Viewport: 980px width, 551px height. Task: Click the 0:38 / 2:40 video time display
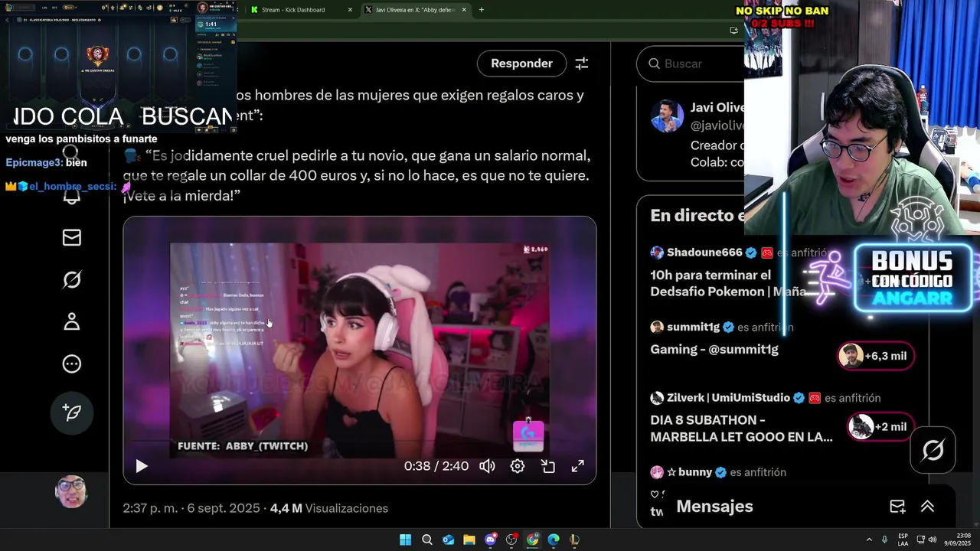[x=436, y=466]
